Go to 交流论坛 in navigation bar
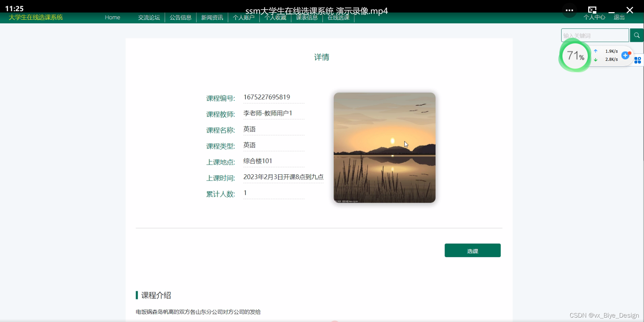The width and height of the screenshot is (644, 322). pos(149,18)
